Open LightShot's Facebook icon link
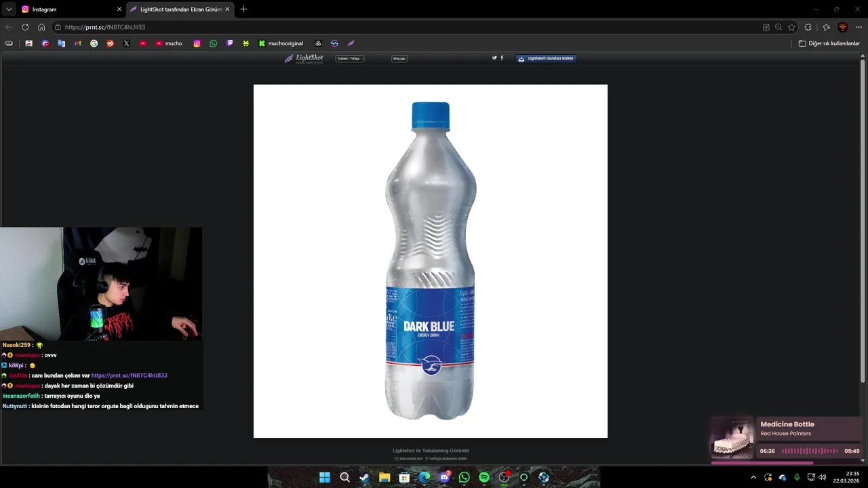868x488 pixels. [502, 58]
